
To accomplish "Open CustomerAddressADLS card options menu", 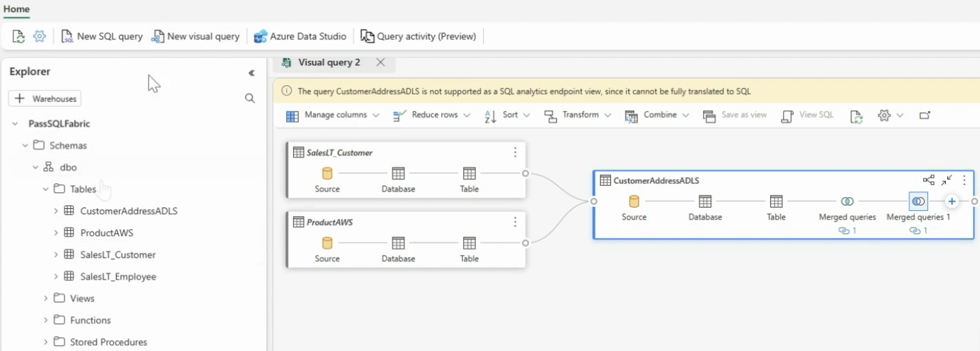I will point(964,181).
